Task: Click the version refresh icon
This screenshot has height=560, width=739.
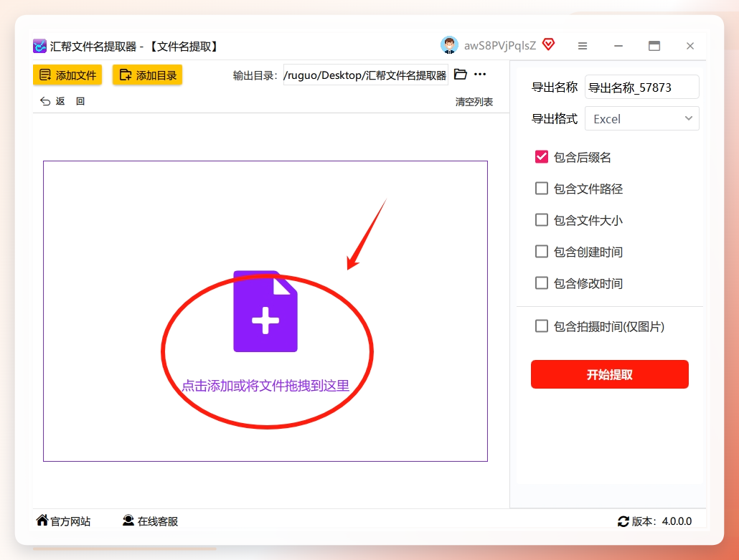Action: click(x=623, y=521)
